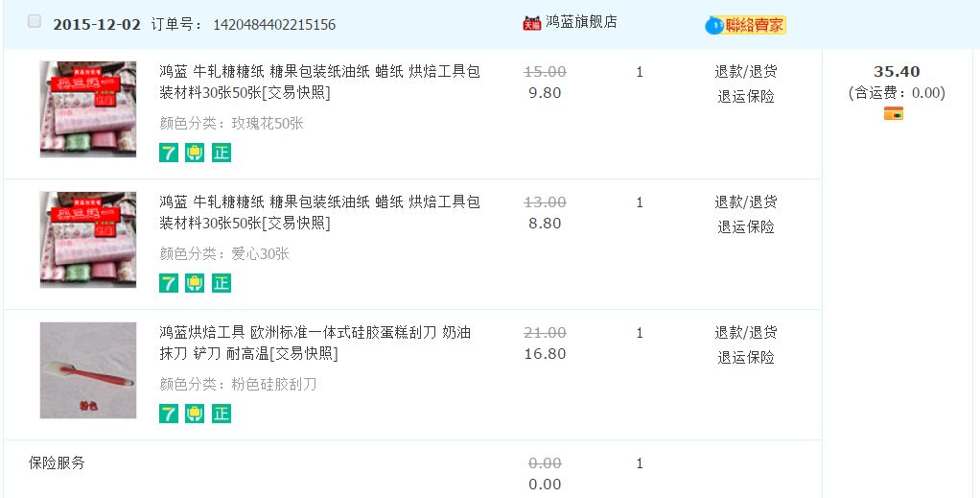The height and width of the screenshot is (498, 980).
Task: Click 正 genuine icon for silicone spatula item
Action: 222,414
